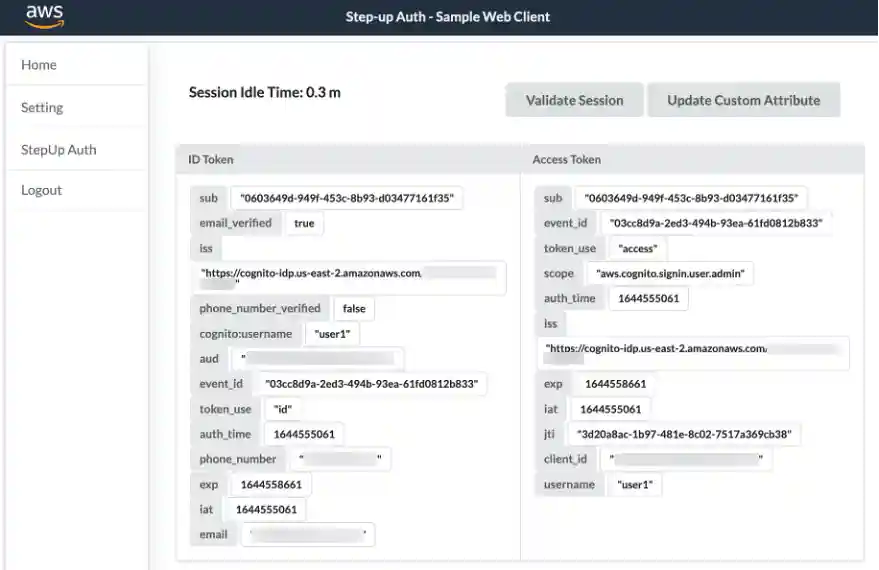Click ID Token exp value 1644558661

271,484
